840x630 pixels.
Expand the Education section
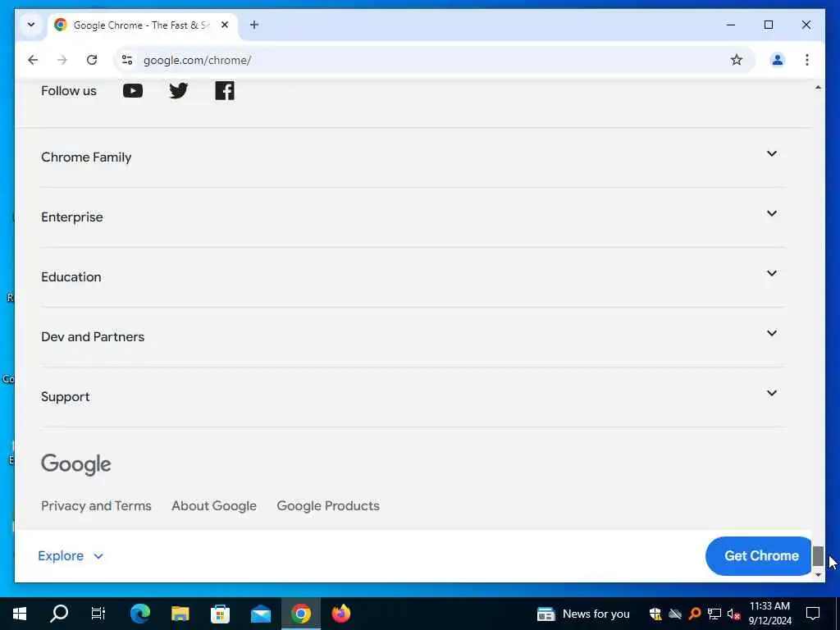point(413,277)
